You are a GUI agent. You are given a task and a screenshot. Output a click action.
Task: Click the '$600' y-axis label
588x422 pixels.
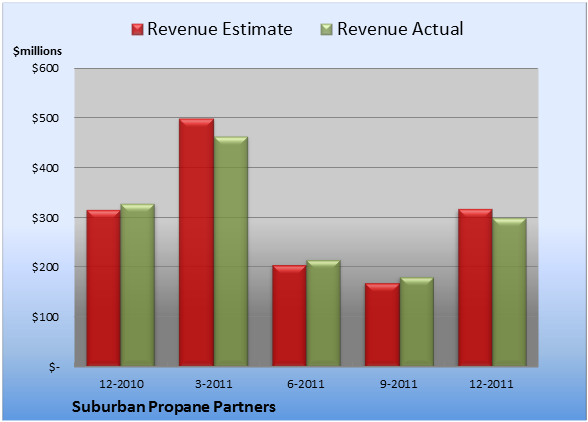click(45, 68)
